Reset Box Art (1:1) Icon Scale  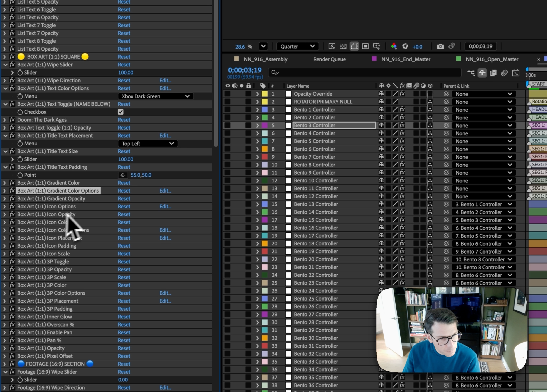point(124,254)
